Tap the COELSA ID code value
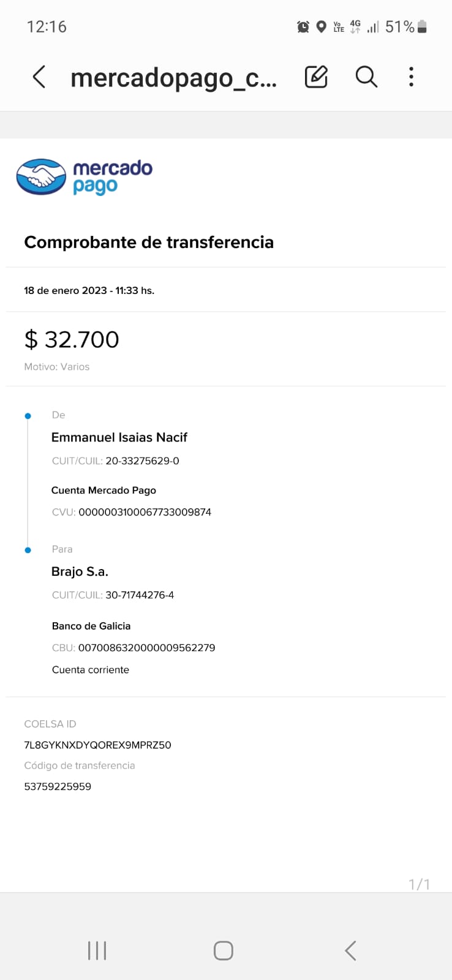Viewport: 452px width, 980px height. click(97, 745)
